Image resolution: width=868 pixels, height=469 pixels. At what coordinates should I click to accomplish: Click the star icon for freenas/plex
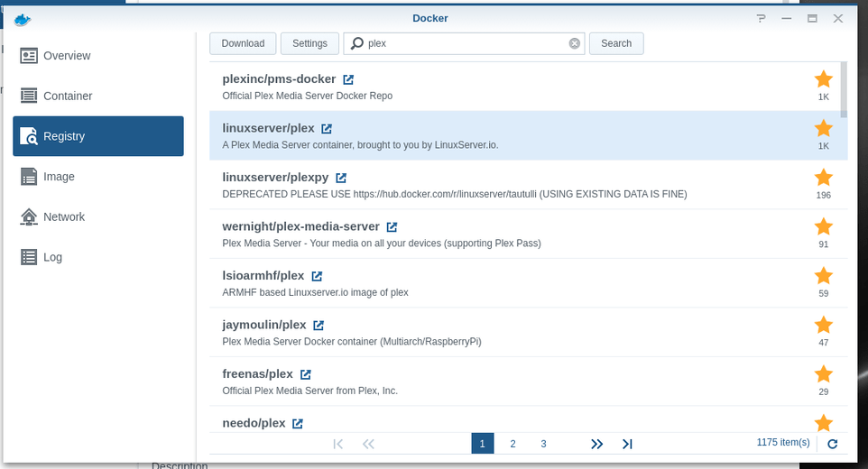(x=824, y=374)
